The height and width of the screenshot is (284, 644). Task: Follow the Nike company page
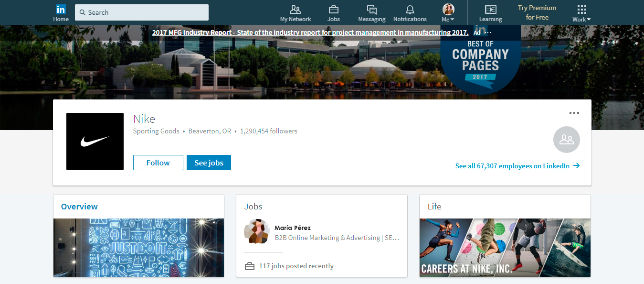158,162
